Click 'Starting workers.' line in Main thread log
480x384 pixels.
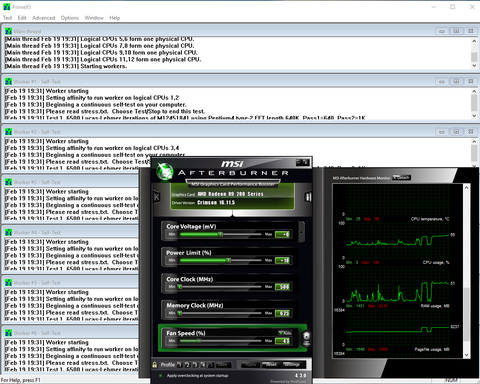[x=104, y=66]
